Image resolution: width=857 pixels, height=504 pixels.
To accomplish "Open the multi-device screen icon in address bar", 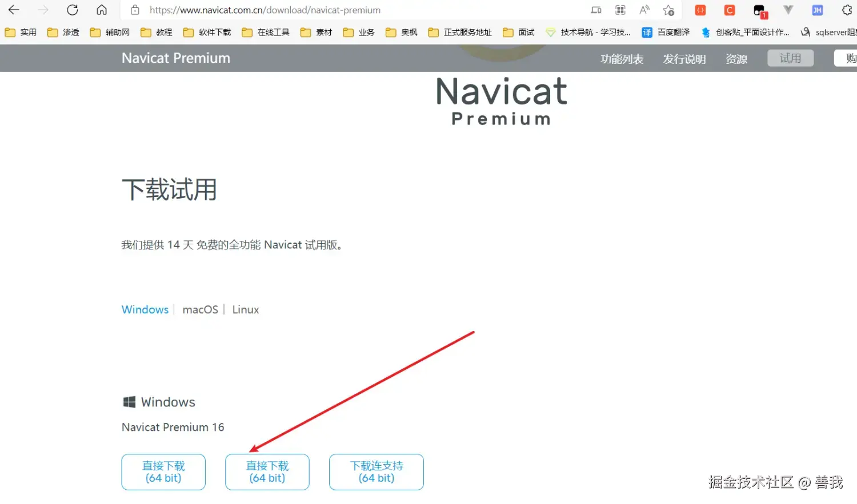I will pos(596,10).
